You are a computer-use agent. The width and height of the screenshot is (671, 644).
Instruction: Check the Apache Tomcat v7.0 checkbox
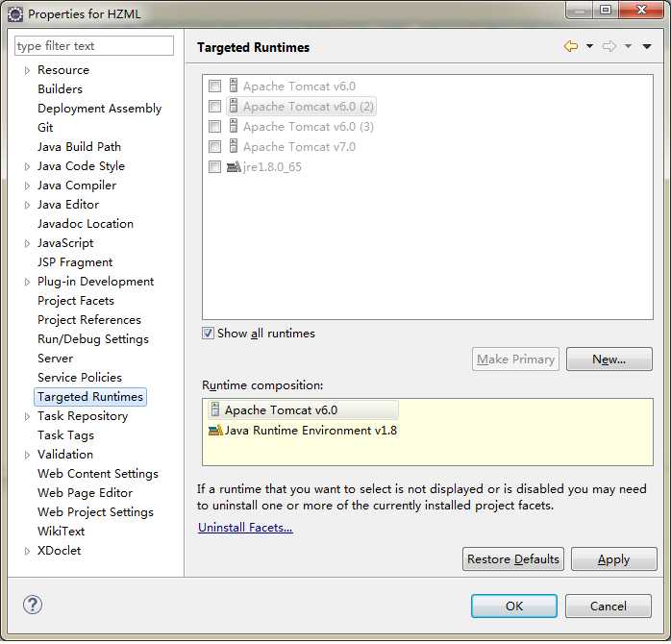(214, 146)
